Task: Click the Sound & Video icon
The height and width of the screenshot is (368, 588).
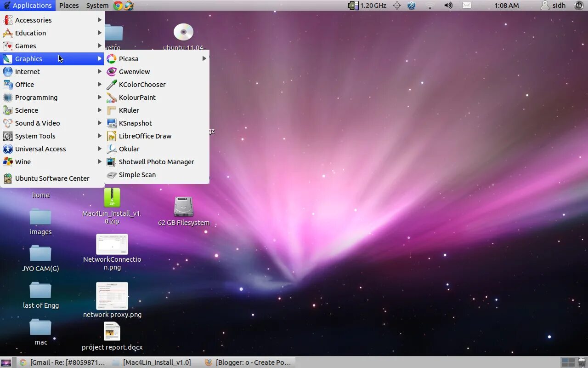Action: pos(8,123)
